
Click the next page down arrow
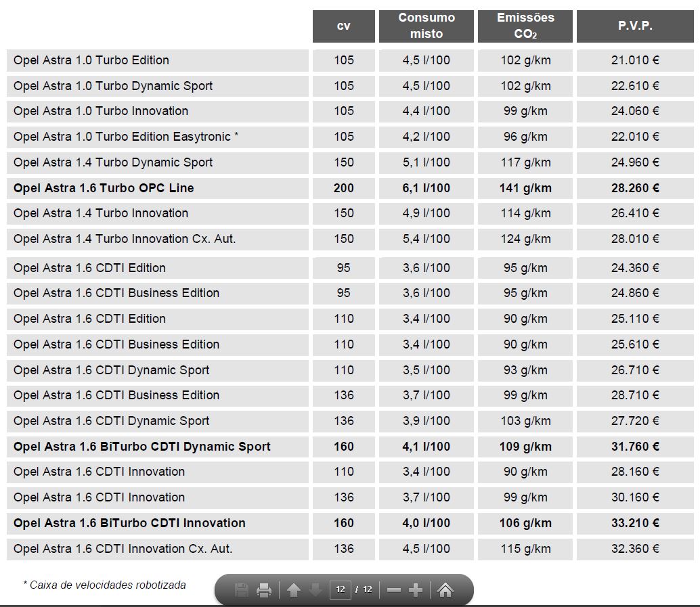pos(315,590)
